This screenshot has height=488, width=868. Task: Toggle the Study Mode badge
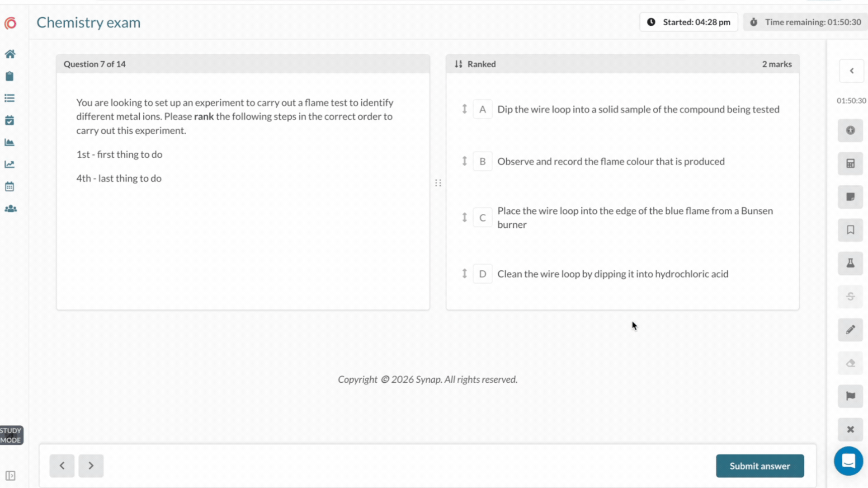(11, 435)
